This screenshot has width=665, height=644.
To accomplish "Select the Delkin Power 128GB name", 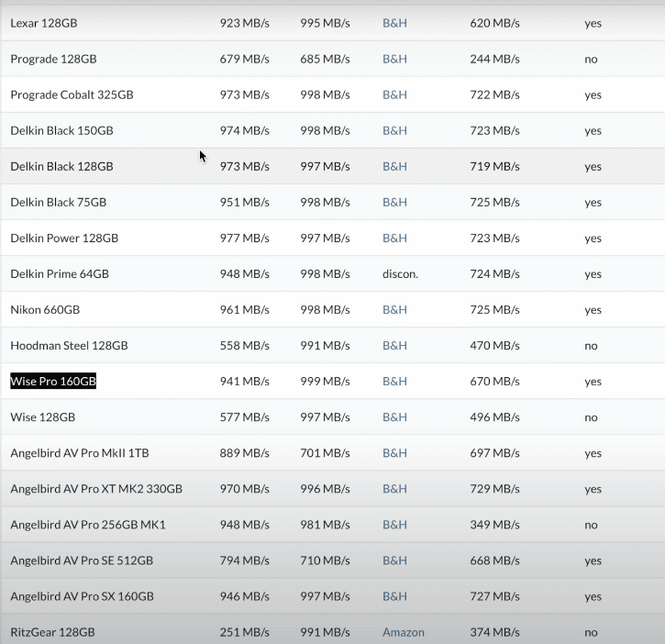I will (64, 238).
